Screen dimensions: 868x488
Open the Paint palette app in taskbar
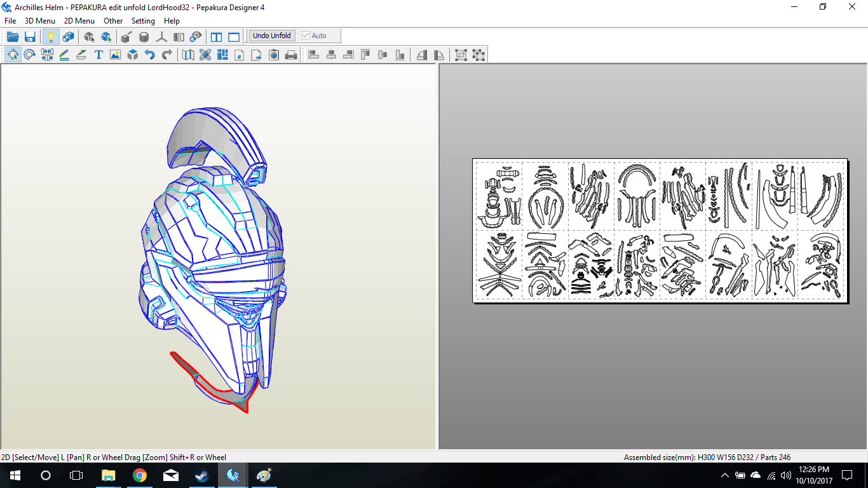tap(264, 475)
